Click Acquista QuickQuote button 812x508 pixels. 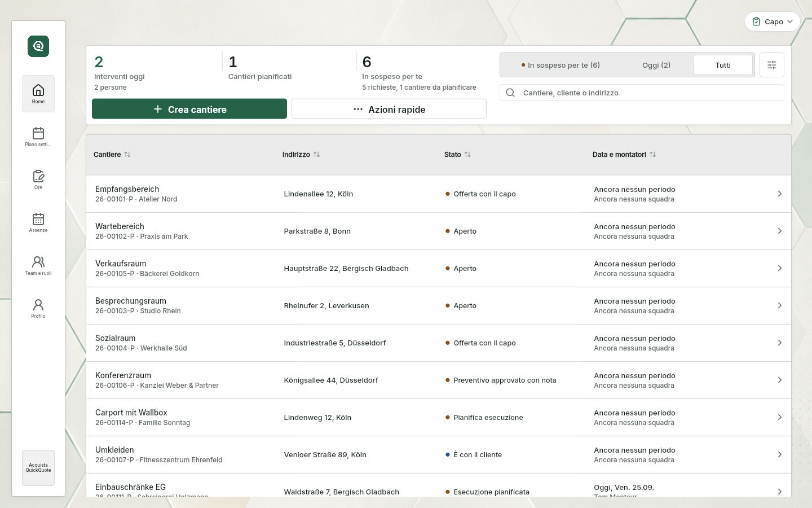pyautogui.click(x=38, y=468)
